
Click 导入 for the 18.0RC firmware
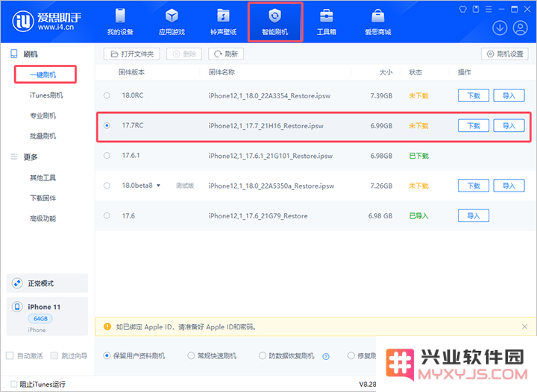pyautogui.click(x=509, y=95)
